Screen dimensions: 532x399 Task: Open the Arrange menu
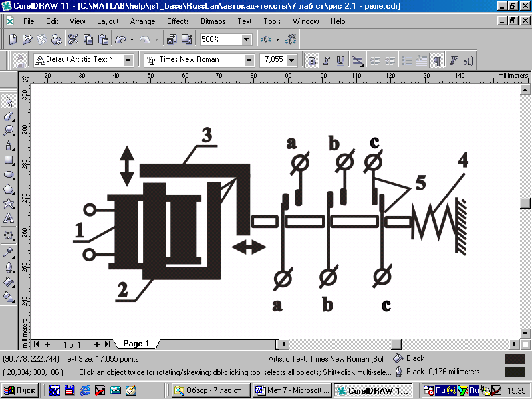(x=142, y=21)
